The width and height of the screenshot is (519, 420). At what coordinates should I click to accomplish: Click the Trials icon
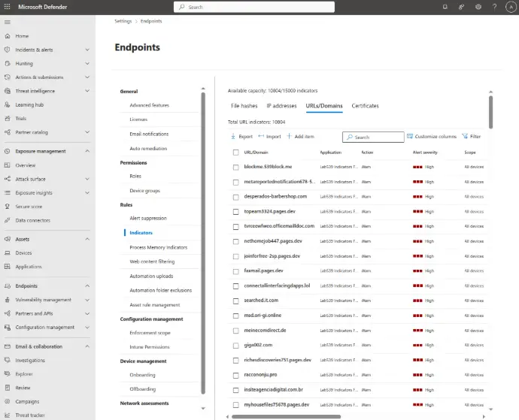tap(8, 119)
